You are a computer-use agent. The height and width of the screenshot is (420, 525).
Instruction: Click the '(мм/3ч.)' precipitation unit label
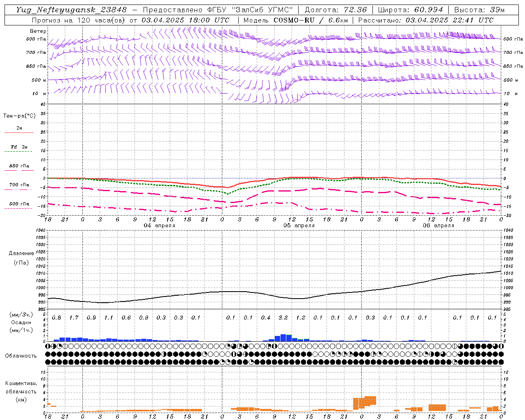21,315
